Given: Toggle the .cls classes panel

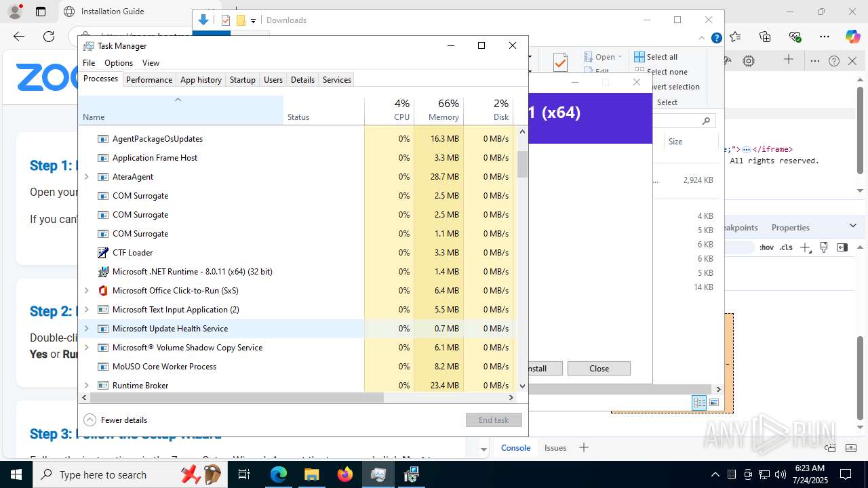Looking at the screenshot, I should pyautogui.click(x=786, y=247).
